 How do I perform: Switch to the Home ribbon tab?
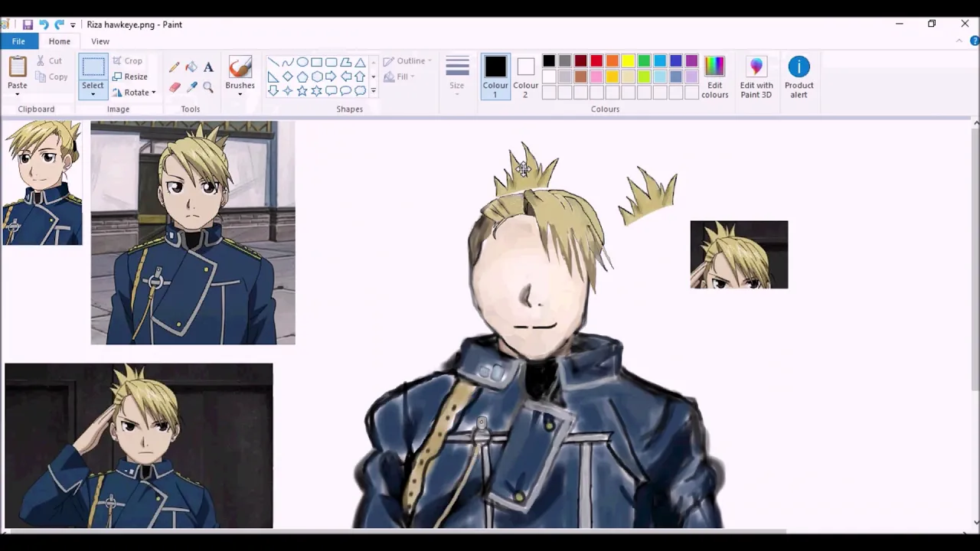(59, 41)
